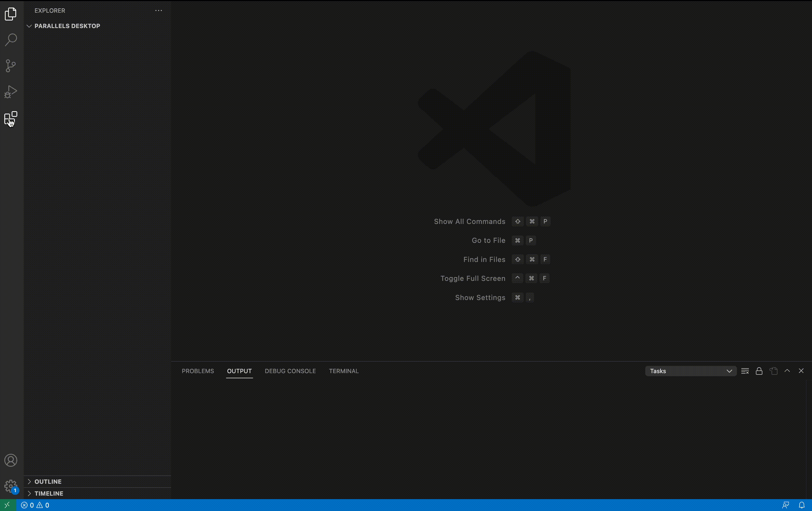812x511 pixels.
Task: Open the Accounts menu icon
Action: (11, 460)
